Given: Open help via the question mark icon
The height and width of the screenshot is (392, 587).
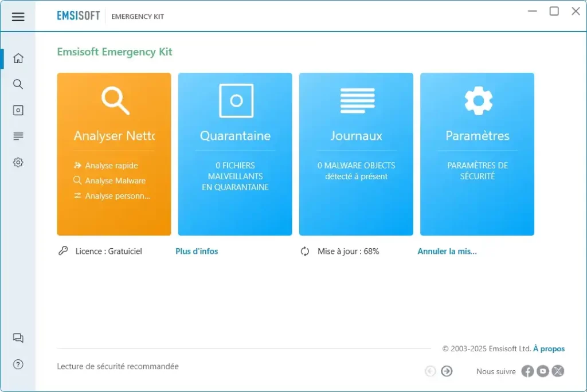Looking at the screenshot, I should coord(18,364).
